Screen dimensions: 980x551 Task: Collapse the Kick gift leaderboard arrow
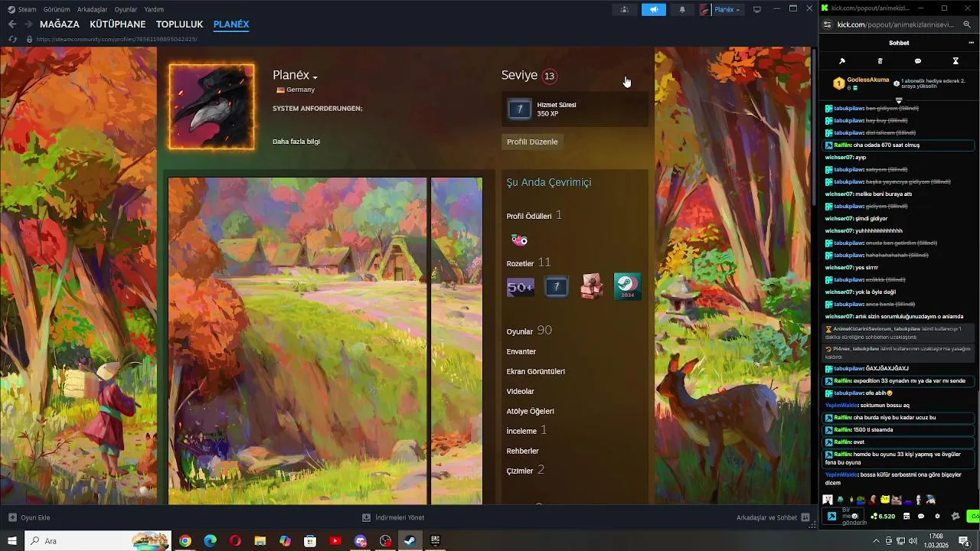[899, 100]
